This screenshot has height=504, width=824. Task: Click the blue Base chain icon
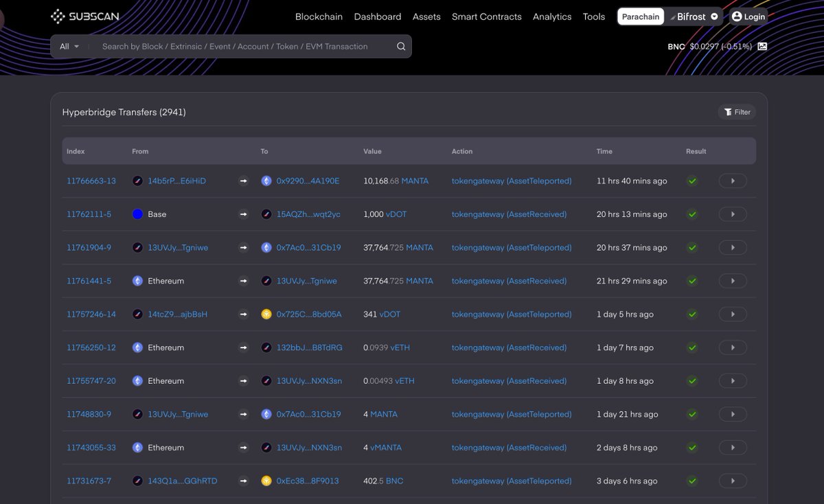tap(137, 214)
